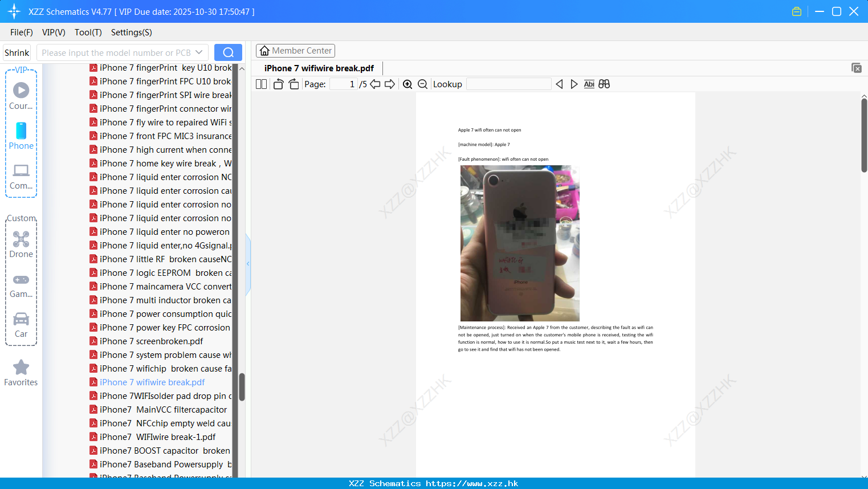Screen dimensions: 868x489
Task: Select the Car category
Action: (21, 325)
